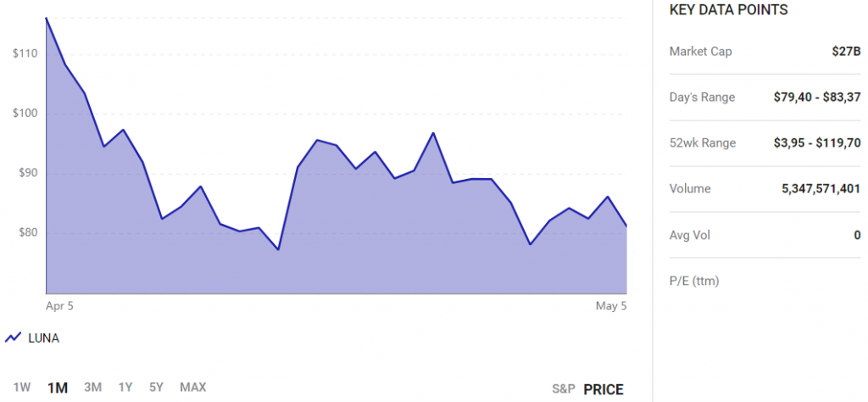
Task: Click the Apr 5 axis date label
Action: 60,305
